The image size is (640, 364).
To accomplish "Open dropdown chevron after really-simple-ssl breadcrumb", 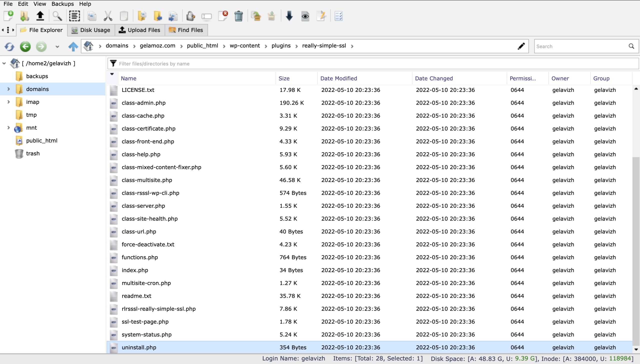I will [352, 46].
